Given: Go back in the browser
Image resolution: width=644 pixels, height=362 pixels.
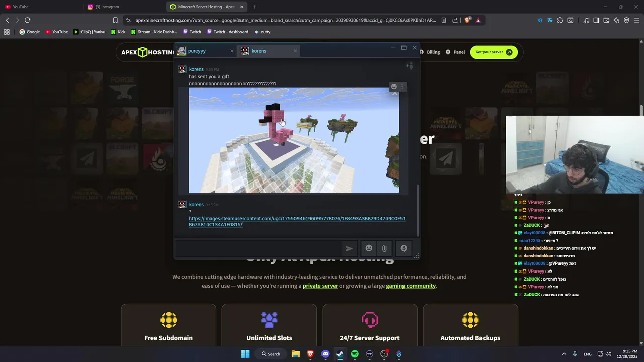Looking at the screenshot, I should coord(7,20).
